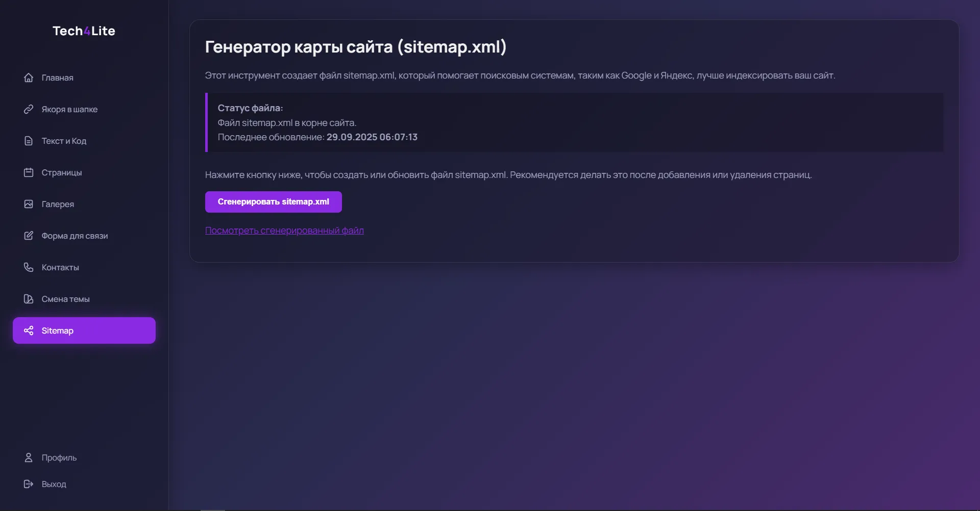Go to the Профиль text label
980x511 pixels.
(59, 457)
